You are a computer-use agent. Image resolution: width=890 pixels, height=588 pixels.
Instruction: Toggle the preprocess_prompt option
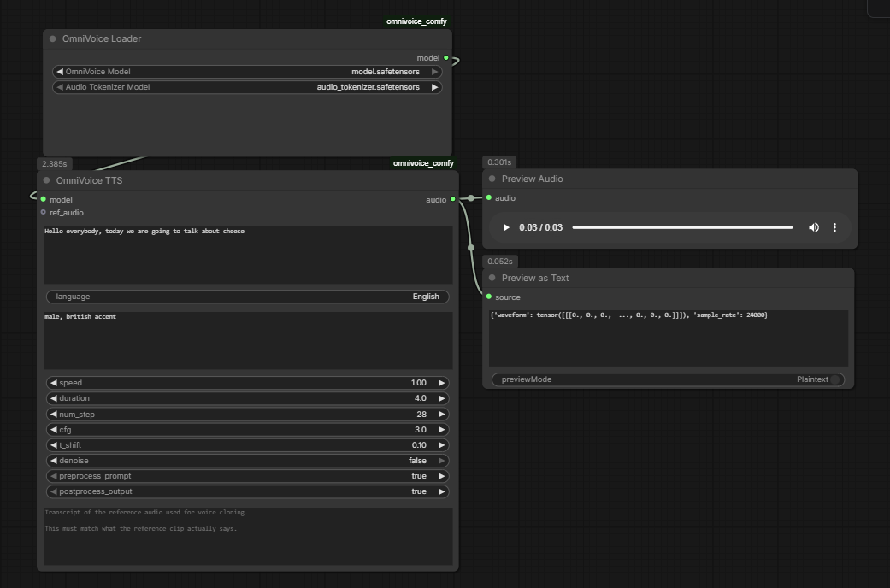(247, 476)
